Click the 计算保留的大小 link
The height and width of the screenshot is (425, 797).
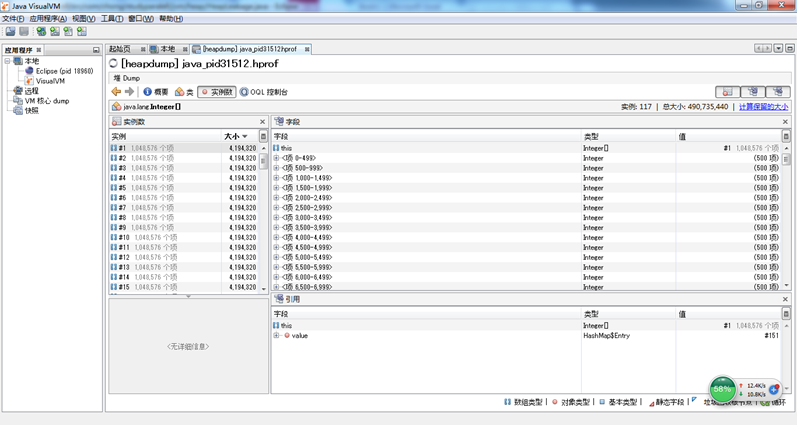[763, 107]
